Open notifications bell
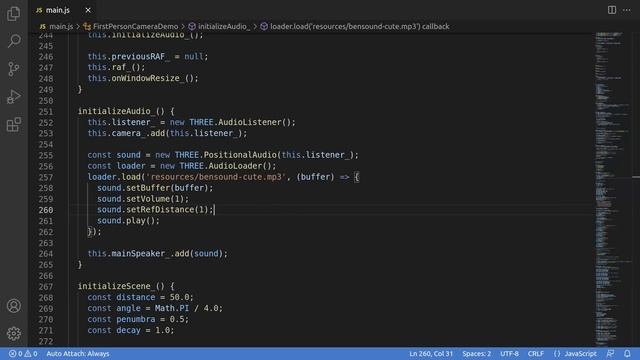The image size is (640, 360). tap(627, 353)
